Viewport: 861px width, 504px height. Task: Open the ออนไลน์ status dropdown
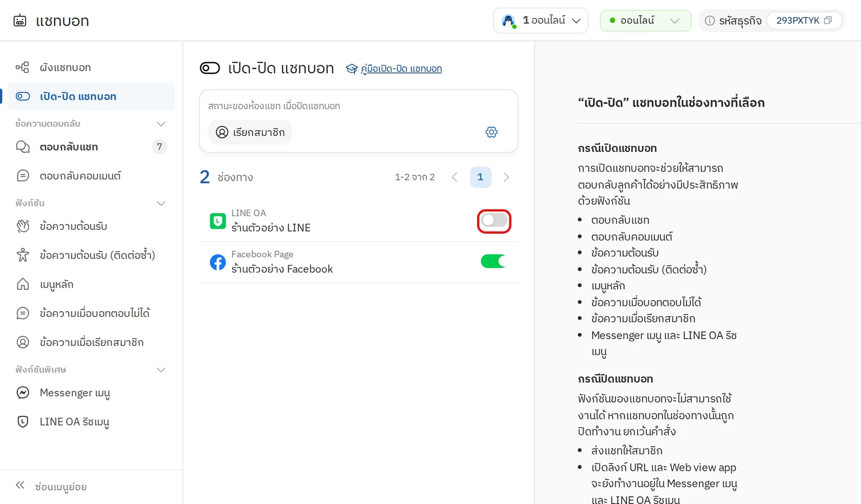tap(645, 21)
